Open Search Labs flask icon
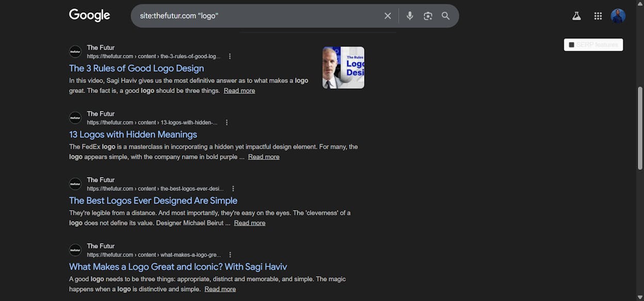 [576, 16]
